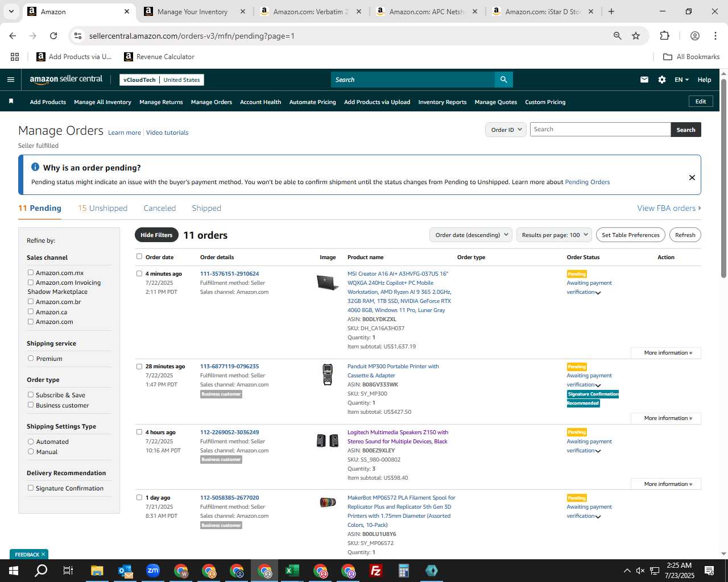This screenshot has width=728, height=582.
Task: Select order 111-3576151-2910624 checkbox
Action: [x=139, y=273]
